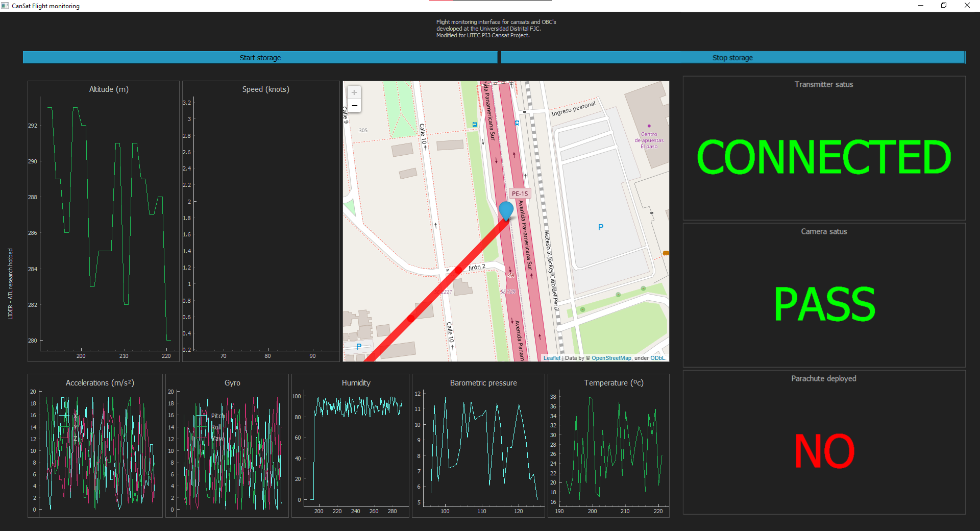
Task: Select the bus stop icon near Panamericana Sur
Action: (x=475, y=124)
